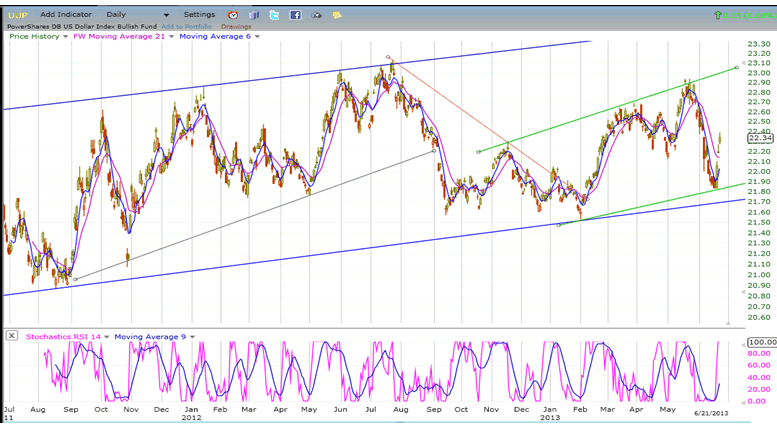This screenshot has width=777, height=426.
Task: Click the camera snapshot icon
Action: point(316,15)
